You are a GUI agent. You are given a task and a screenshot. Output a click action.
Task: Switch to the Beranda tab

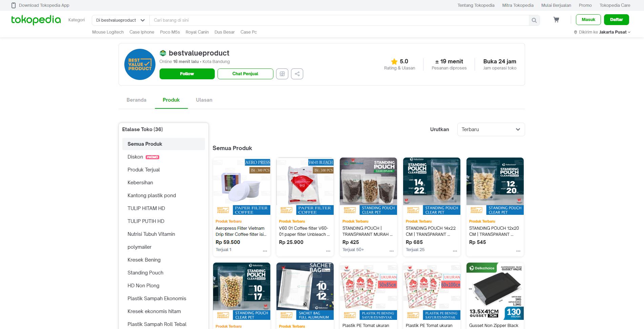(x=137, y=100)
